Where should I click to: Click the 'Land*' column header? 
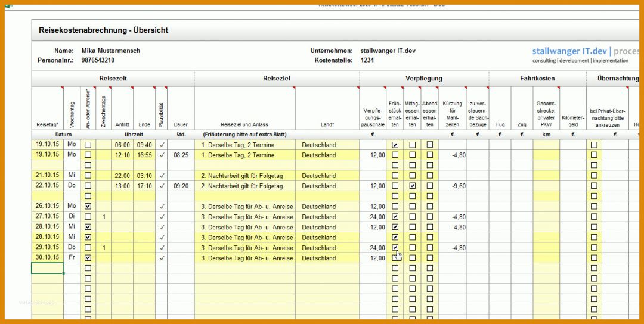[x=327, y=108]
